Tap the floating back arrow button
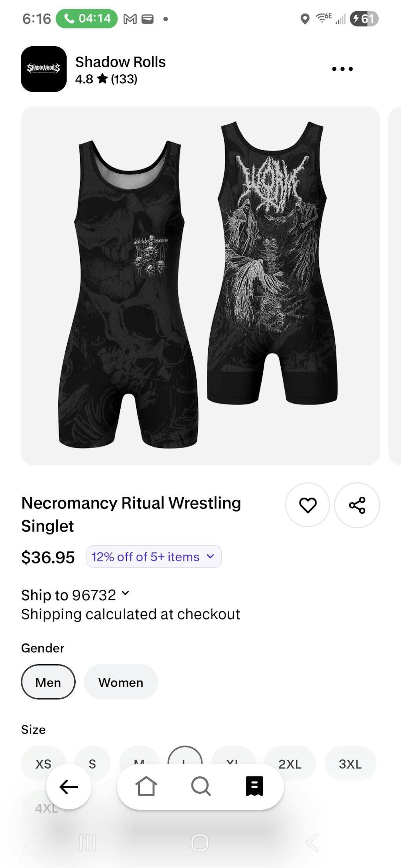Screen dimensions: 401x868 [x=69, y=787]
